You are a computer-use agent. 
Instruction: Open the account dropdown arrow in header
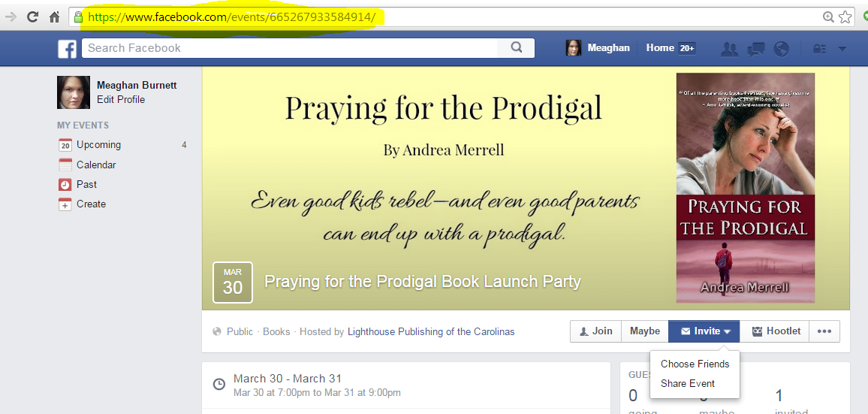[842, 49]
